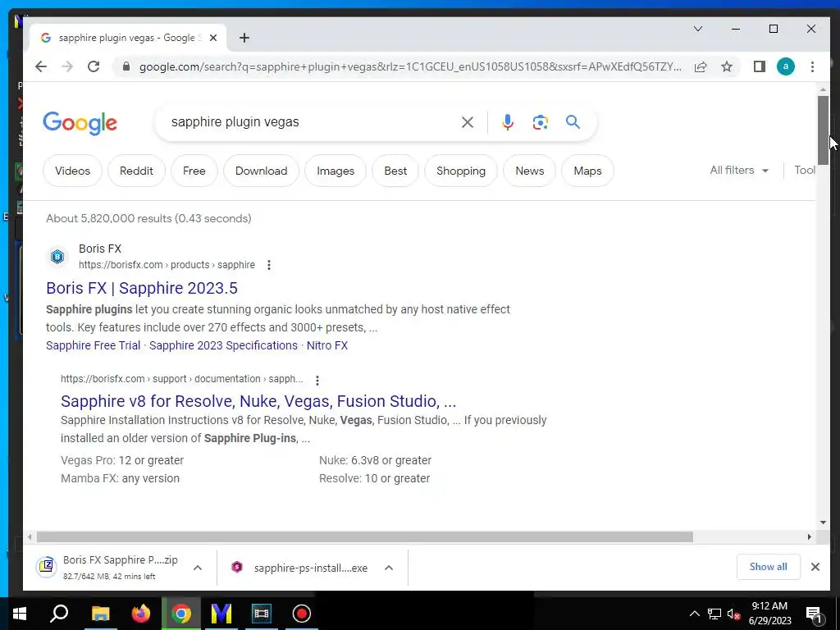Select the Best filter chip
840x630 pixels.
395,171
